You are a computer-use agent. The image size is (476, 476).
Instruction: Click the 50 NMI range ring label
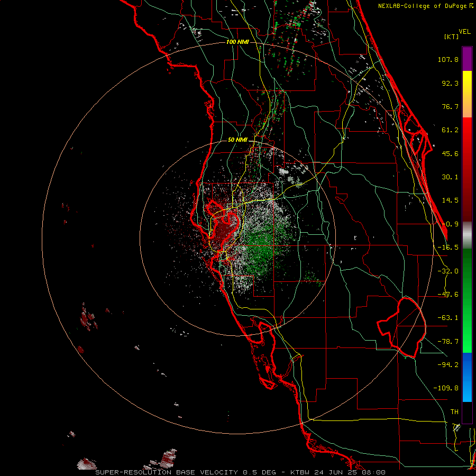pyautogui.click(x=237, y=140)
